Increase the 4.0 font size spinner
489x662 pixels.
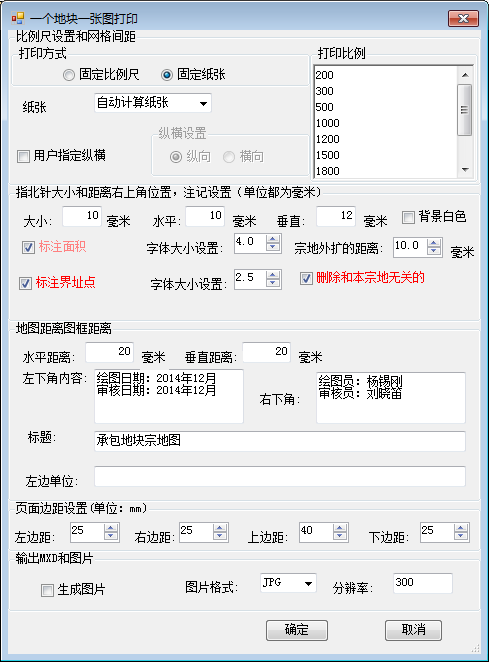(x=273, y=239)
